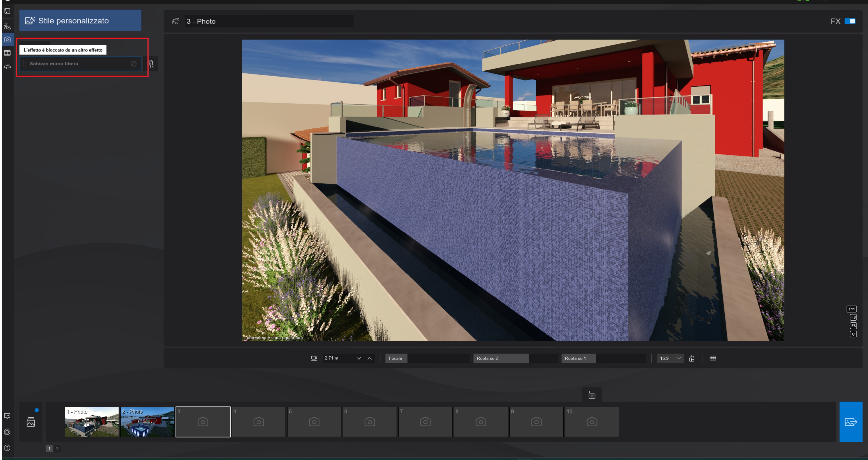Select empty photo slot 3

pyautogui.click(x=203, y=422)
